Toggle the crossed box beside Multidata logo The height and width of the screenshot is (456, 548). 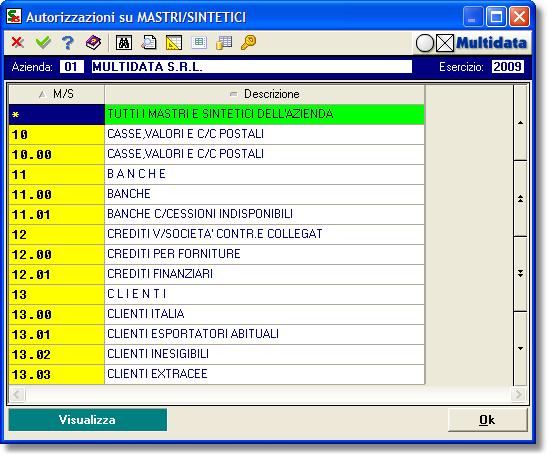[445, 43]
